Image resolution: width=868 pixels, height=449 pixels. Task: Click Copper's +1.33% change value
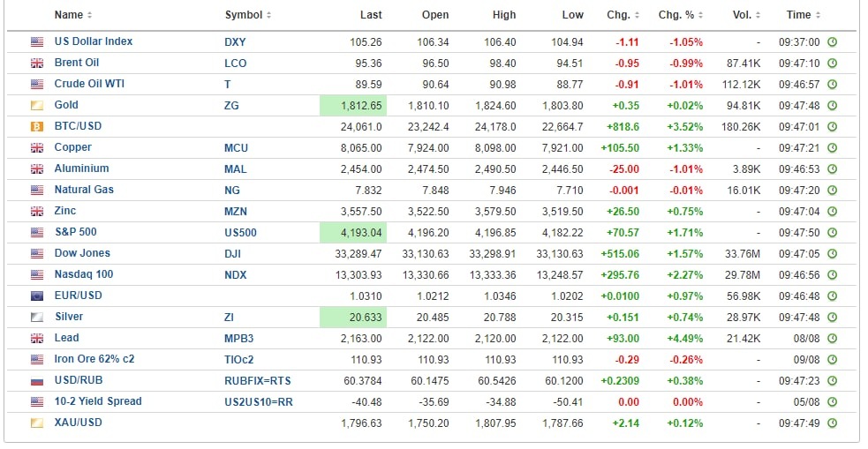[685, 147]
